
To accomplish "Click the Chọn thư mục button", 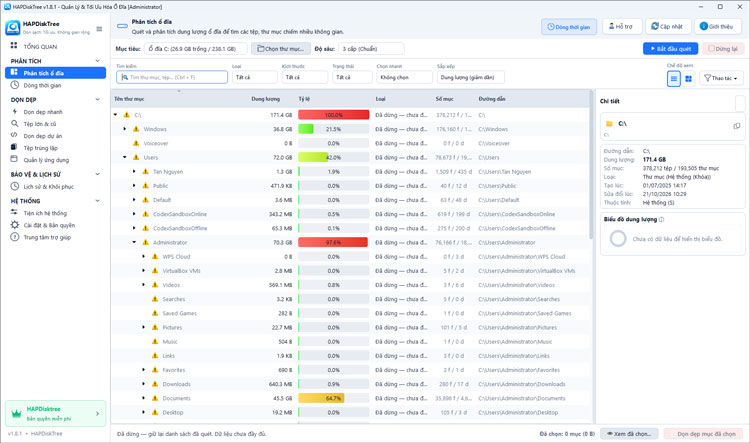I will point(280,49).
